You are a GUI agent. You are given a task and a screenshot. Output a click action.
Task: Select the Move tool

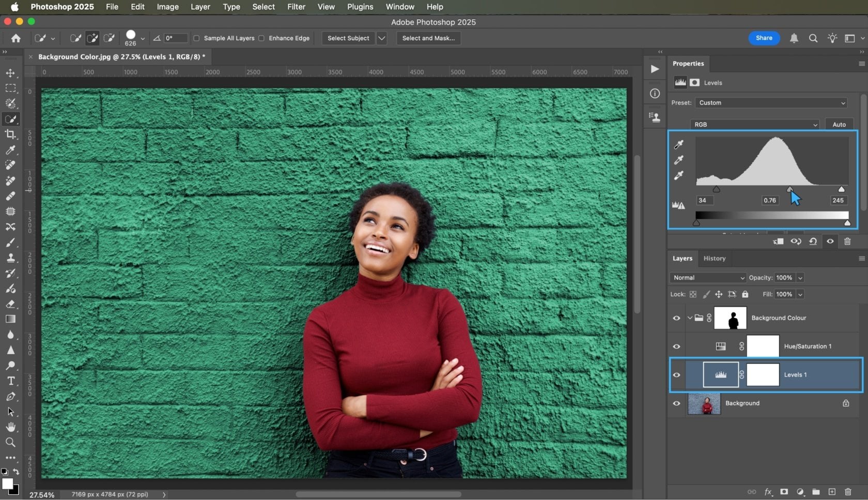click(x=11, y=73)
